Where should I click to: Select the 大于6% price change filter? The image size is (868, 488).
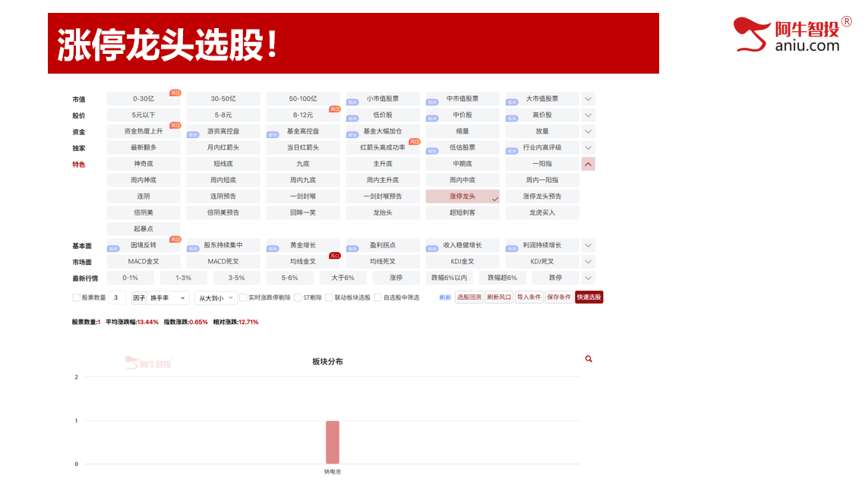tap(342, 278)
